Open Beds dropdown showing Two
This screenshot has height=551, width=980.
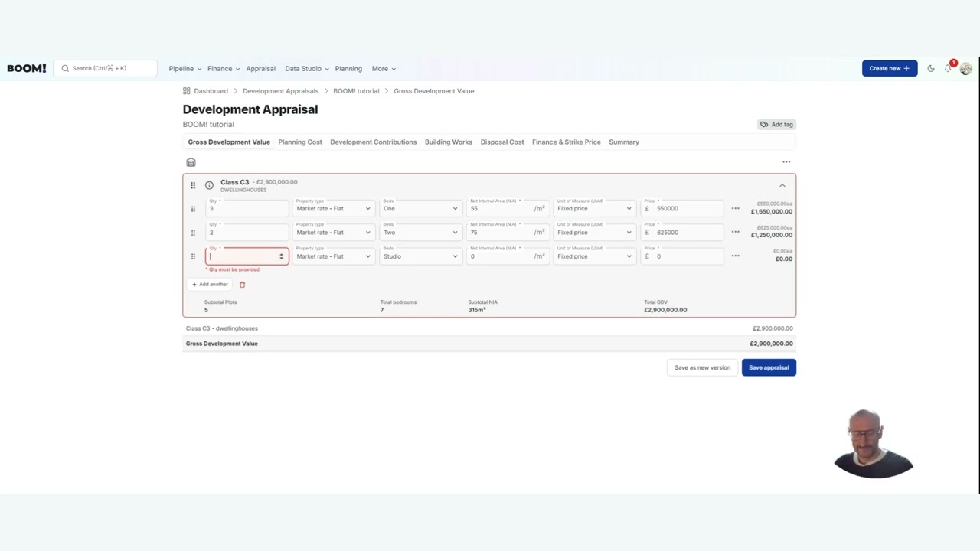click(420, 232)
